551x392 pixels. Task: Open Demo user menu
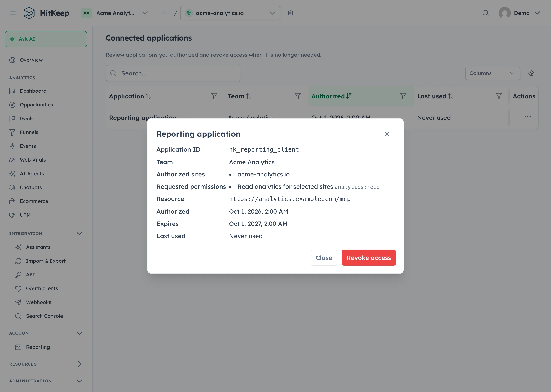[x=519, y=13]
